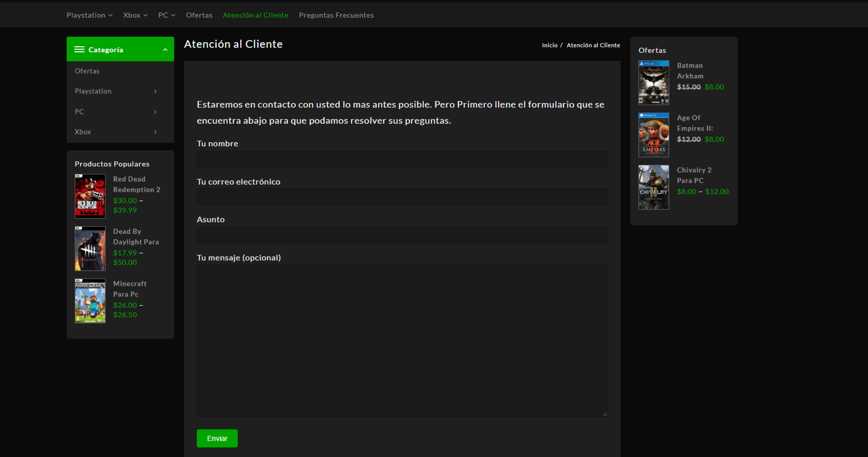Open Playstation in the category sidebar

click(x=93, y=91)
